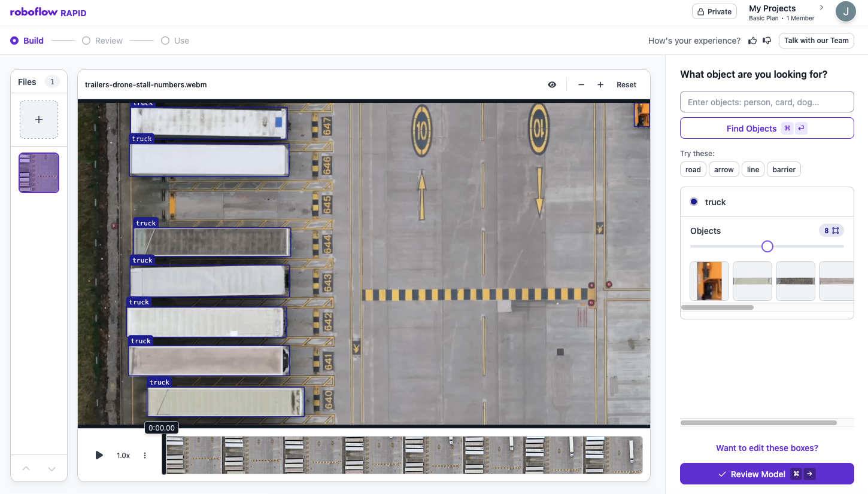Click the thumbs down feedback icon
868x494 pixels.
pyautogui.click(x=767, y=41)
